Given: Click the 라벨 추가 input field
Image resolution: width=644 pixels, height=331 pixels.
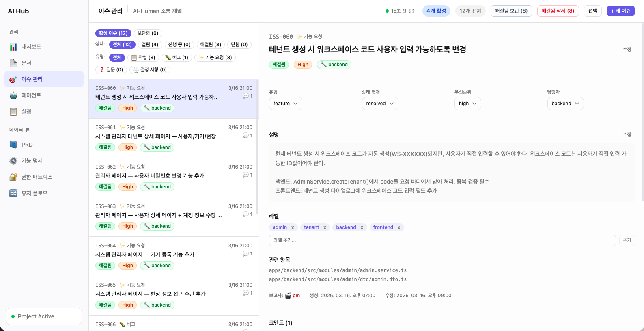Looking at the screenshot, I should click(x=442, y=240).
